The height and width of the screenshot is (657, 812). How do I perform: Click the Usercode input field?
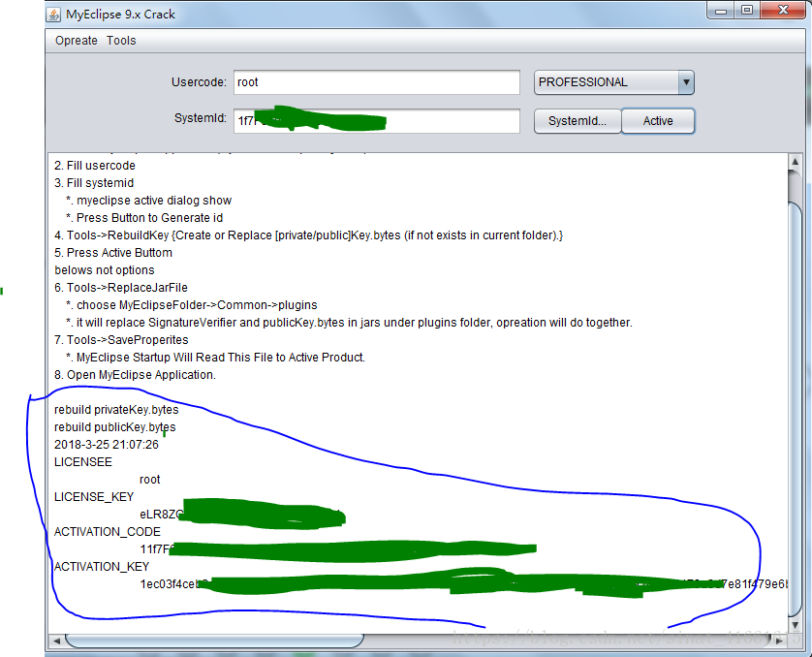coord(377,82)
